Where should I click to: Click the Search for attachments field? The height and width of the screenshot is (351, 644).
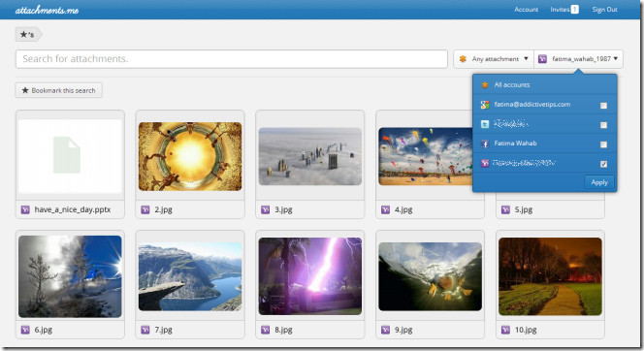tap(232, 59)
